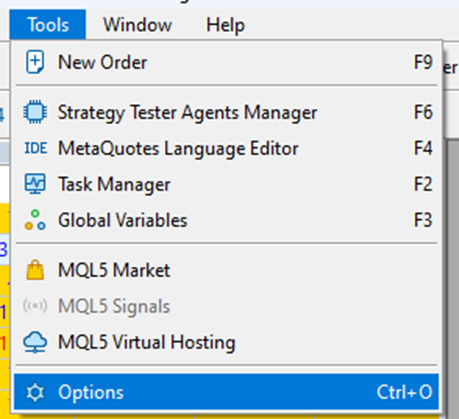
Task: Click the Strategy Tester chip icon
Action: click(x=35, y=112)
